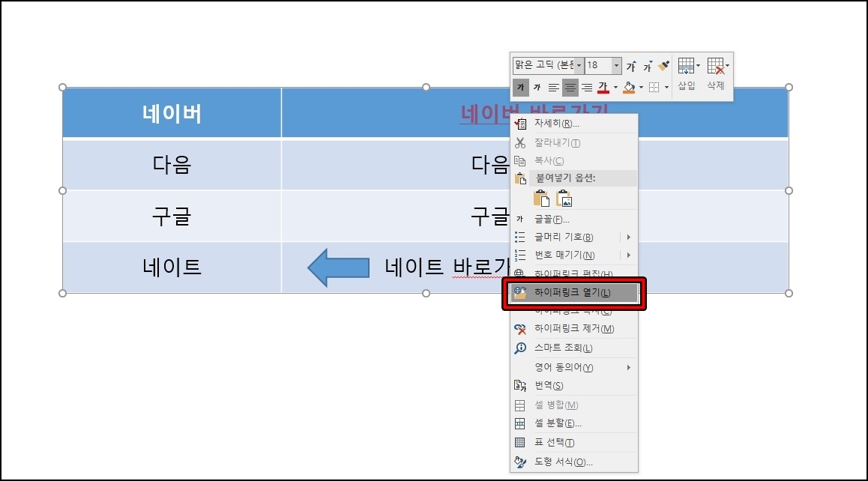Screen dimensions: 868x481
Task: Click the 번역 translate icon
Action: (519, 386)
